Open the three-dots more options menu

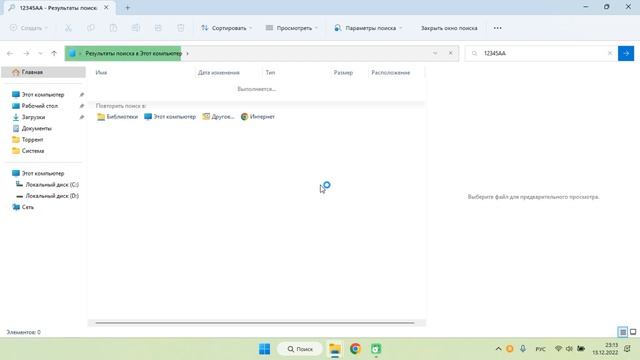(498, 28)
